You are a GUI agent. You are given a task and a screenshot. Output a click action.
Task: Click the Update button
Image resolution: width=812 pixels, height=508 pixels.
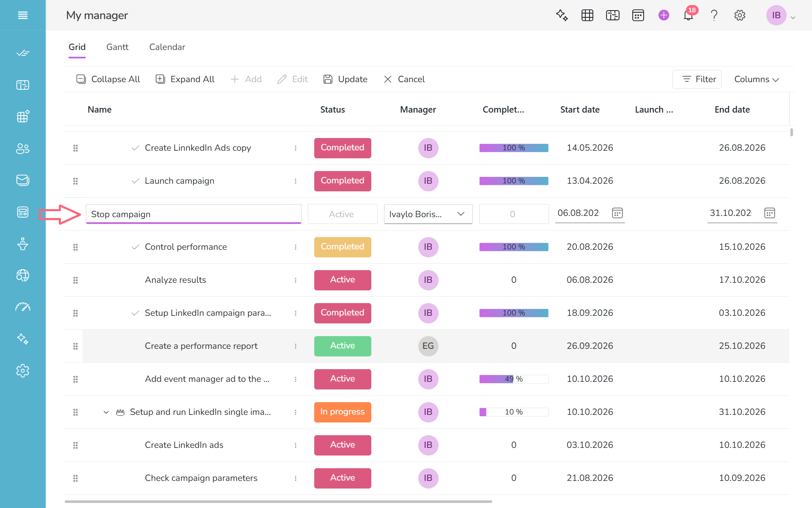click(x=345, y=79)
